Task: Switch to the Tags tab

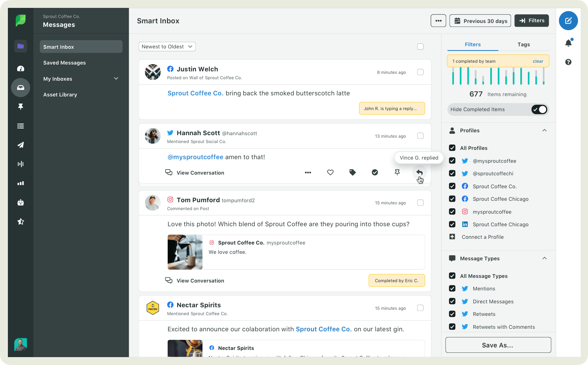Action: (x=524, y=44)
